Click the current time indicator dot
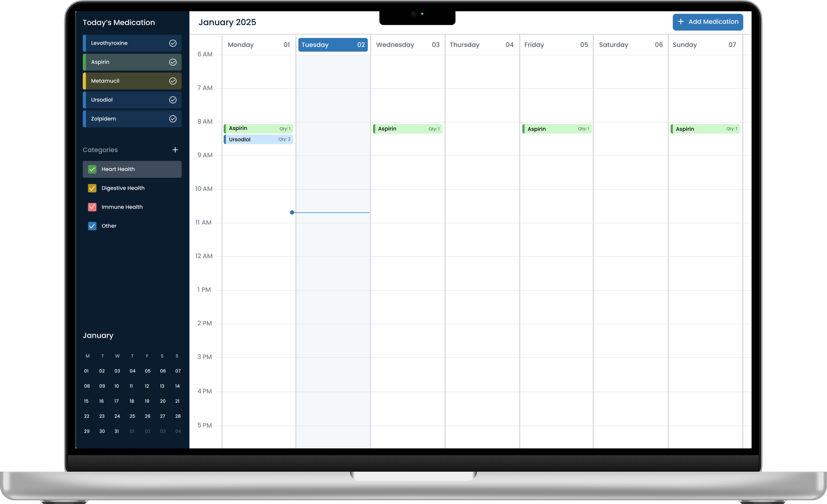827x504 pixels. (292, 212)
